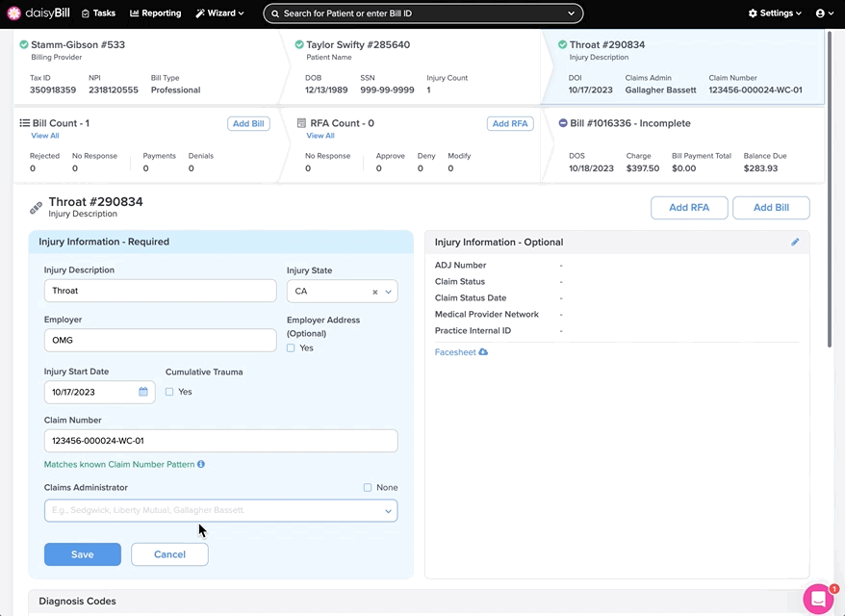Click the edit pencil in Injury Information Optional
Image resolution: width=845 pixels, height=616 pixels.
pos(795,243)
